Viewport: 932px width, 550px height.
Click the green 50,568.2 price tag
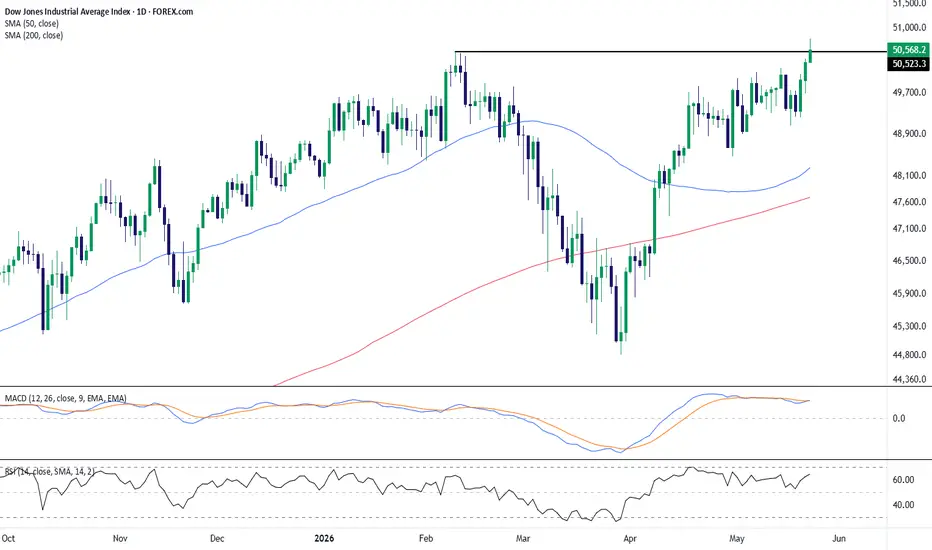click(x=908, y=49)
